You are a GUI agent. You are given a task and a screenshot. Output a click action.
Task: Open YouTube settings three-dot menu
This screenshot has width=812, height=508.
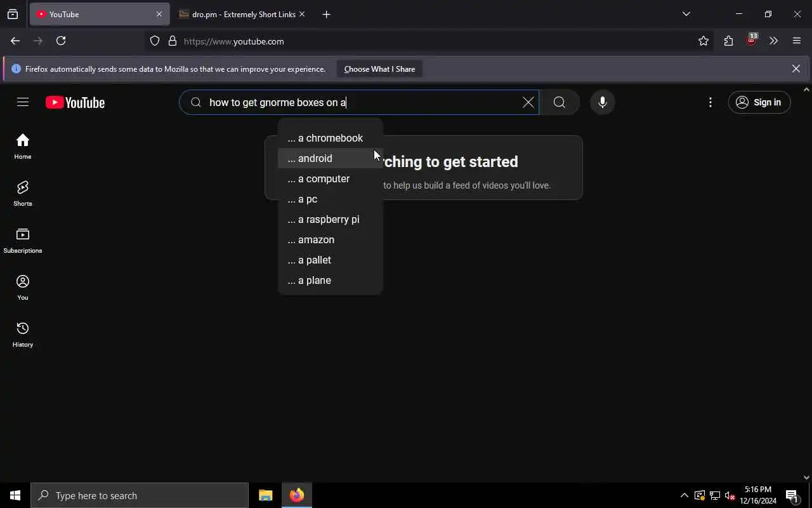[710, 102]
